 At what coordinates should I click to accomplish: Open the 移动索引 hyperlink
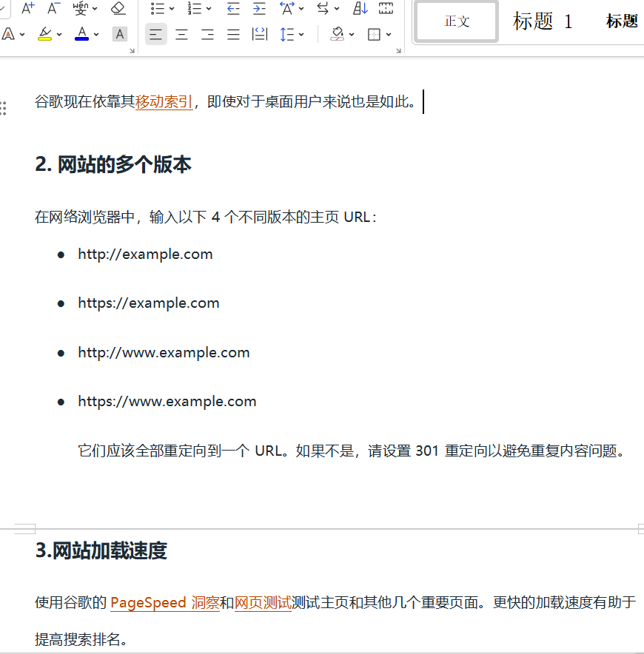164,102
